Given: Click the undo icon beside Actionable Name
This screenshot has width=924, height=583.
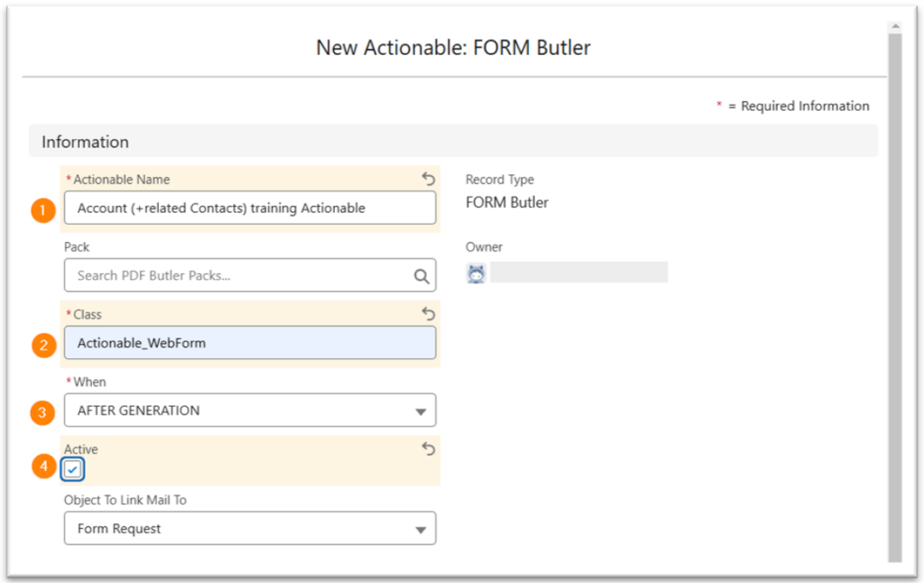Looking at the screenshot, I should [x=429, y=179].
